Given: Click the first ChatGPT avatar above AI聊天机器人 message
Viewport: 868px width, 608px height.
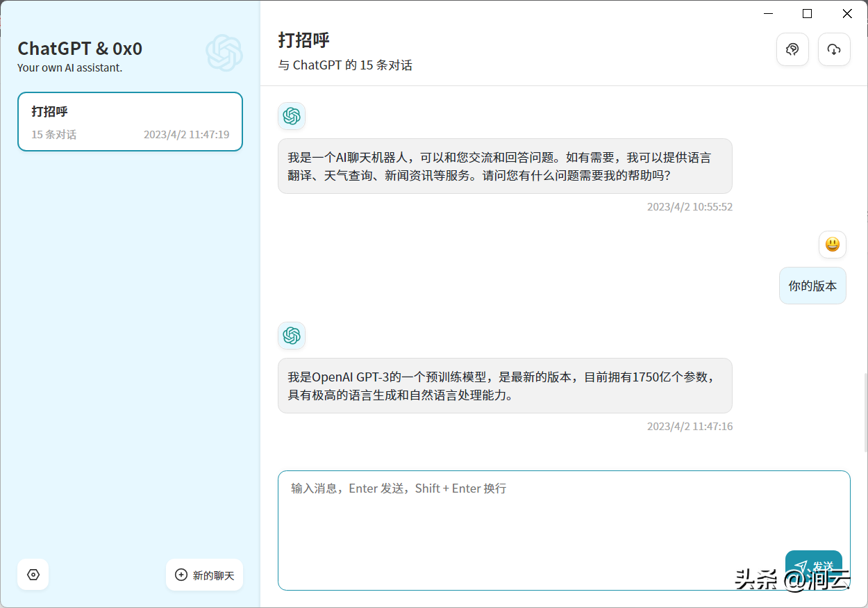Looking at the screenshot, I should pyautogui.click(x=292, y=116).
